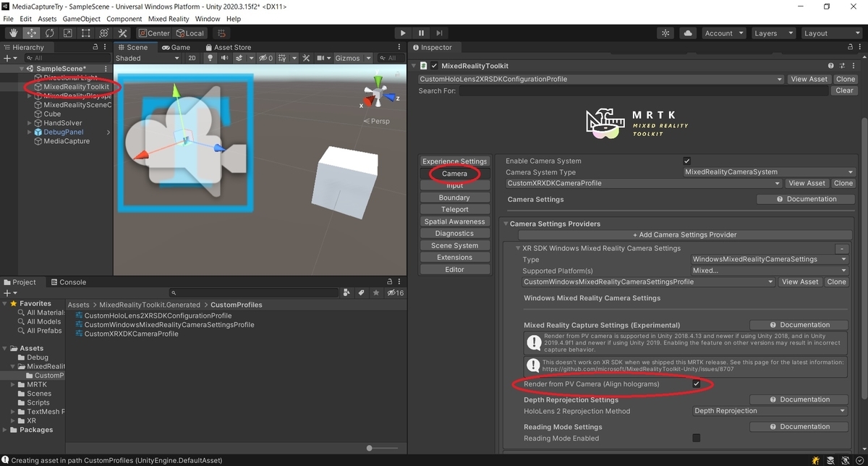Select the Hand tool in toolbar
The width and height of the screenshot is (868, 466).
click(x=14, y=33)
